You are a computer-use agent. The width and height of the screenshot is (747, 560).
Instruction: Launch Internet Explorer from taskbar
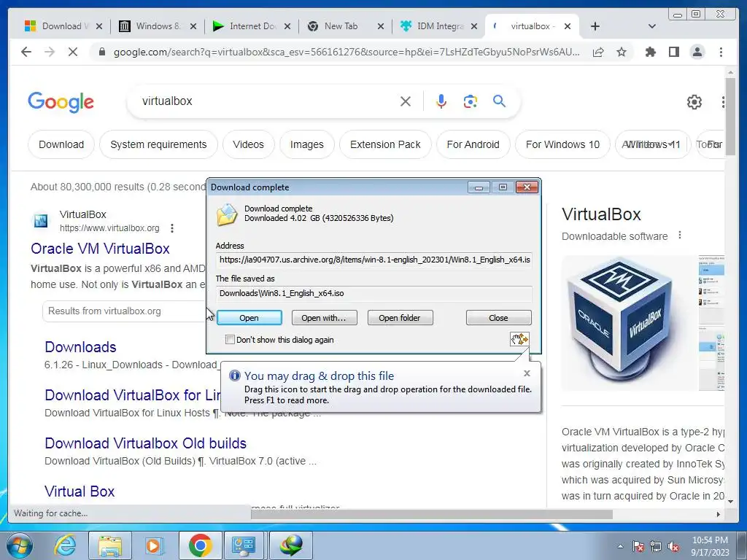coord(65,545)
